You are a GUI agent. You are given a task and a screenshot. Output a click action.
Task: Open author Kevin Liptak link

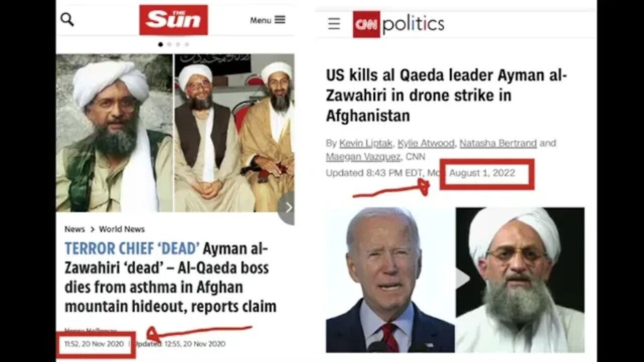(x=366, y=143)
